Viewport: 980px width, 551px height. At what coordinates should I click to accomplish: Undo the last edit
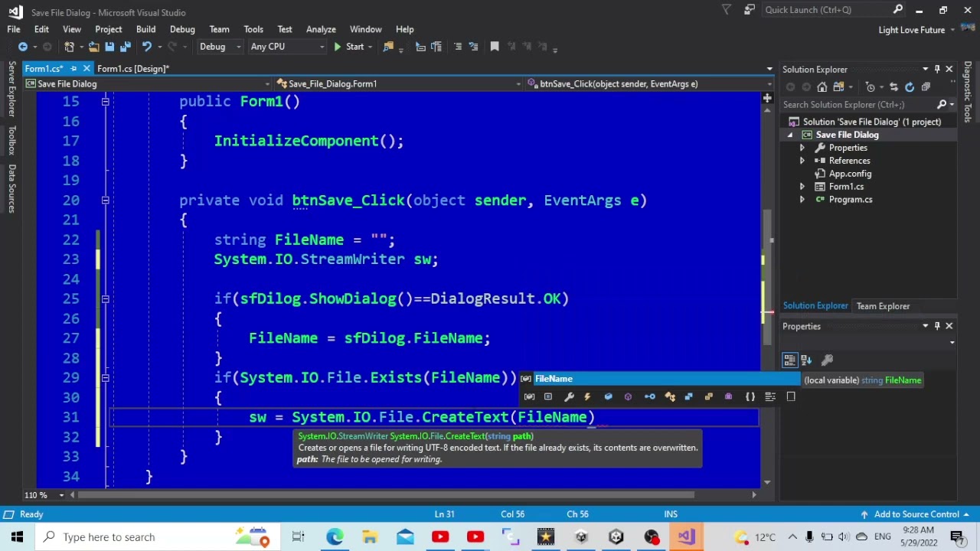pos(146,47)
